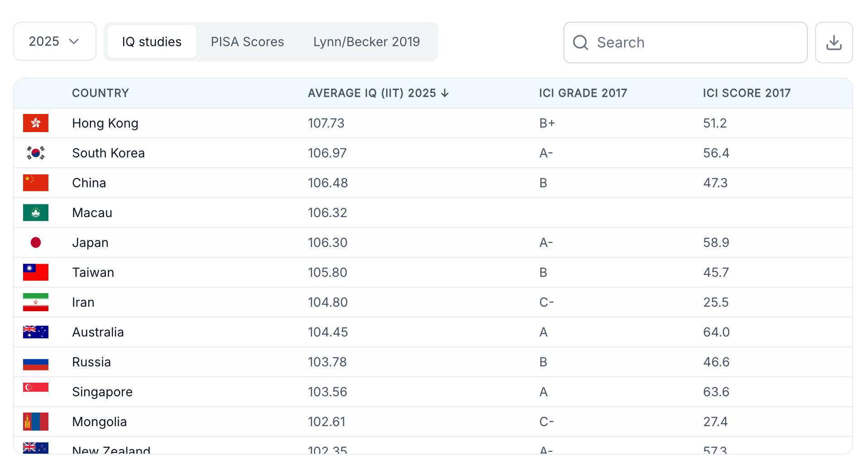Click the Iran flag icon
This screenshot has height=465, width=868.
[36, 302]
